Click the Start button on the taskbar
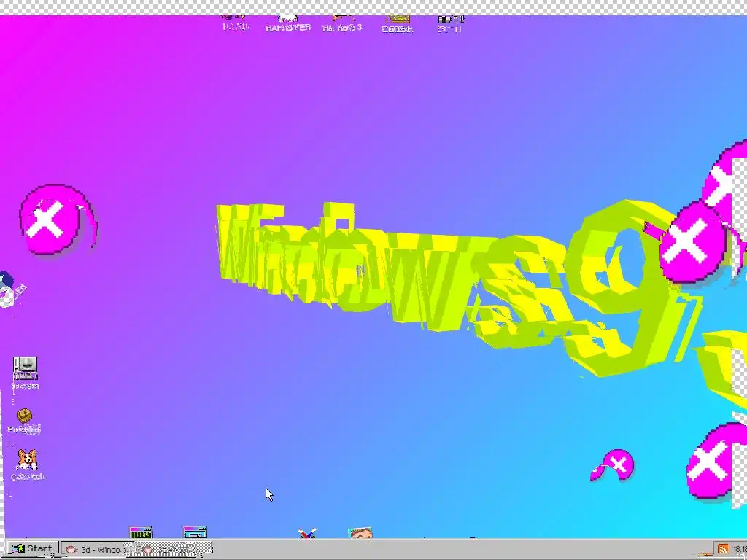Screen dimensions: 747x560 [x=32, y=548]
